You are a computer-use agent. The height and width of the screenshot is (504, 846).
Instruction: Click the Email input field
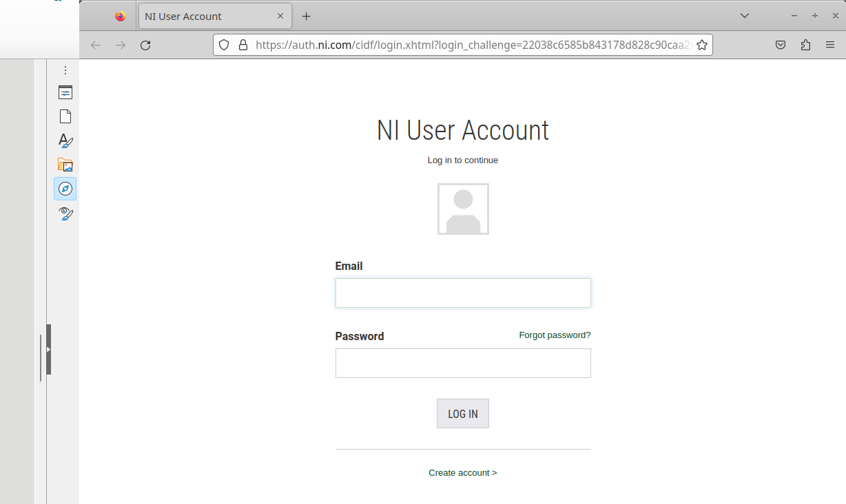463,293
